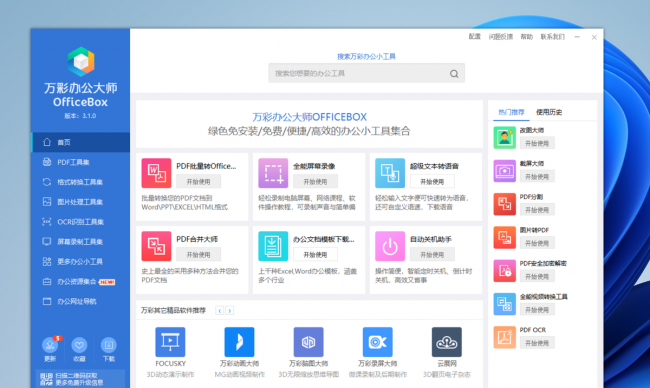Open the PDF合并大师 icon
650x388 pixels.
[156, 246]
